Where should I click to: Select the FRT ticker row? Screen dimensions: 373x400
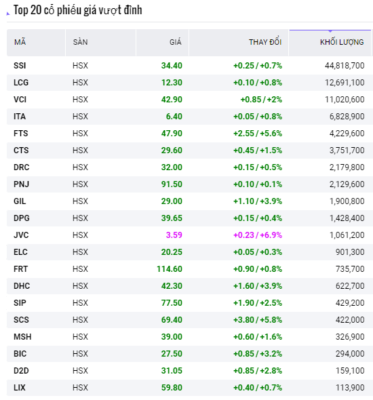point(189,269)
